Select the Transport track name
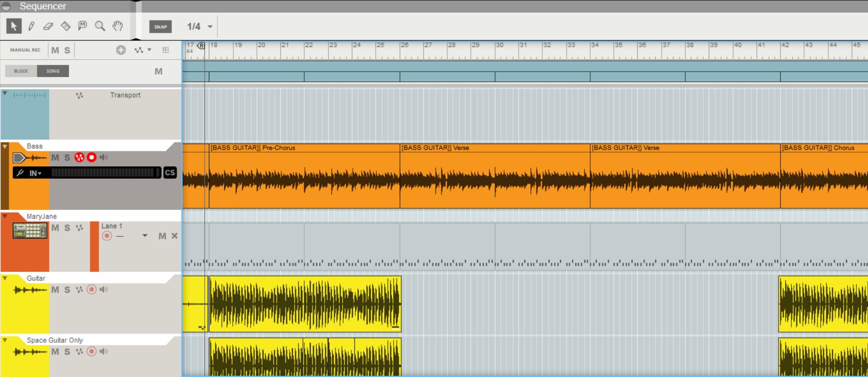This screenshot has width=868, height=377. pos(125,95)
